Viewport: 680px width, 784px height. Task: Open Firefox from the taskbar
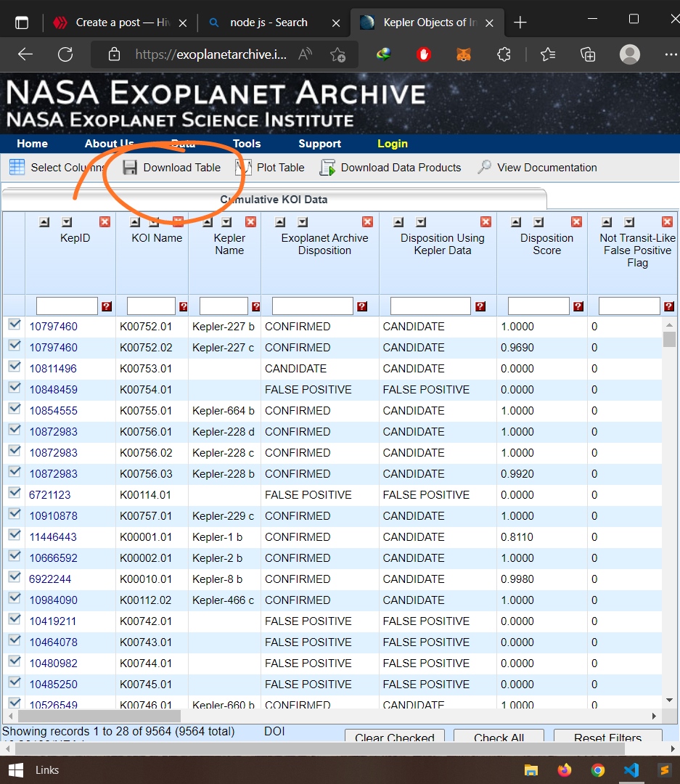click(565, 770)
